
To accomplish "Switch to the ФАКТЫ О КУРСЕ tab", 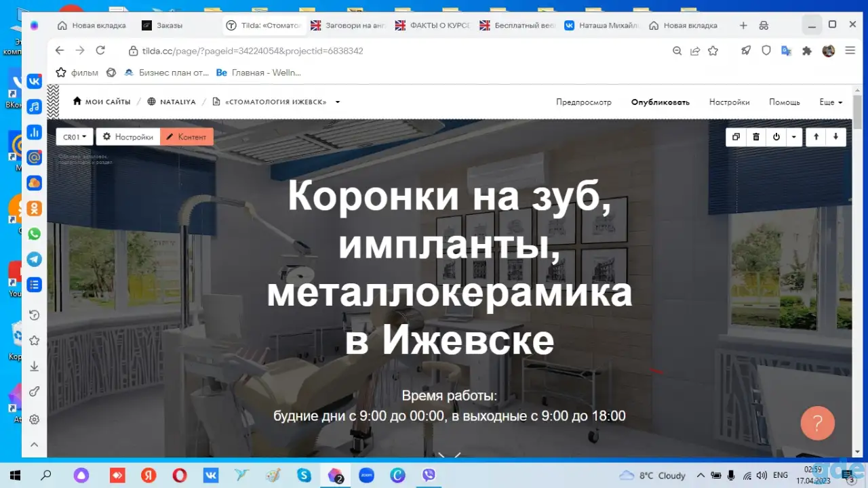I will point(433,25).
